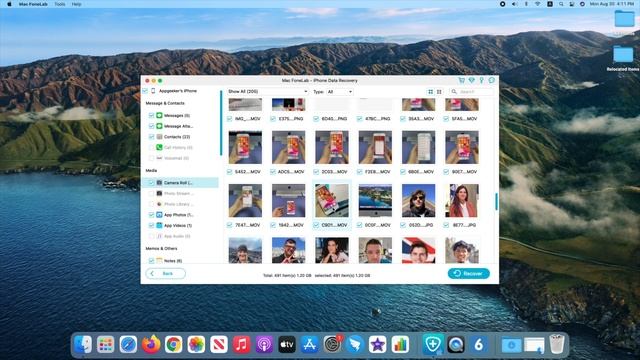Launch Firefox from the Dock
This screenshot has height=360, width=640.
[151, 345]
